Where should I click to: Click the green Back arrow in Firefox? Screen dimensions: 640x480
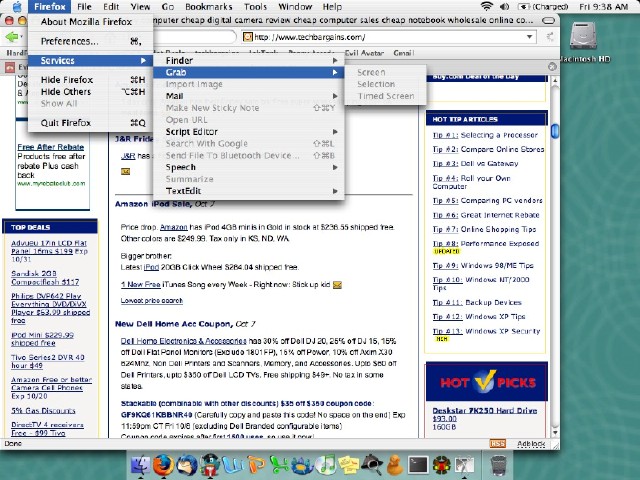pos(11,37)
